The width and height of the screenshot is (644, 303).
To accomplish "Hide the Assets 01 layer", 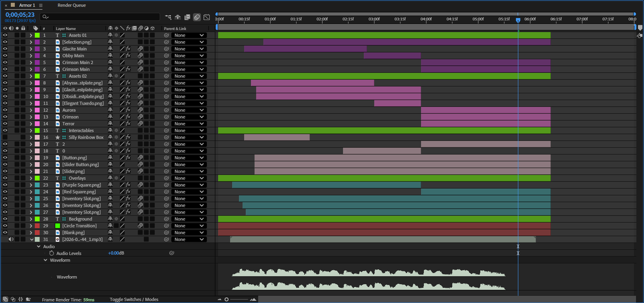I will coord(5,35).
